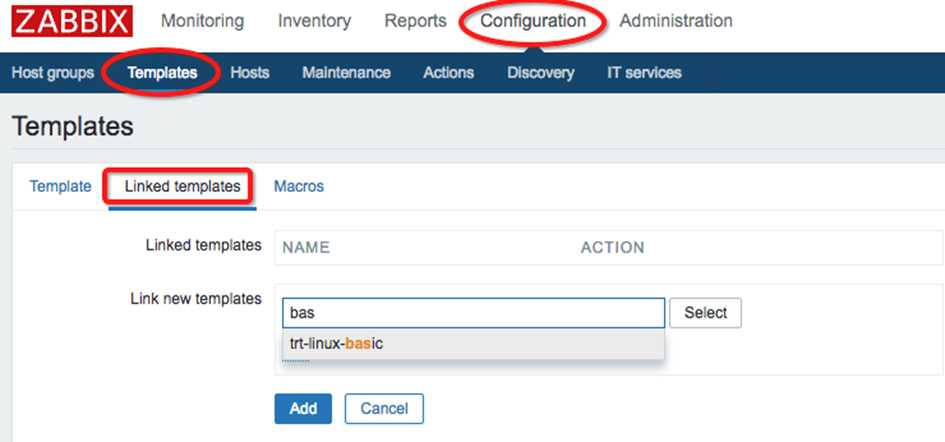Click the ZABBIX logo
The width and height of the screenshot is (945, 442).
tap(72, 22)
